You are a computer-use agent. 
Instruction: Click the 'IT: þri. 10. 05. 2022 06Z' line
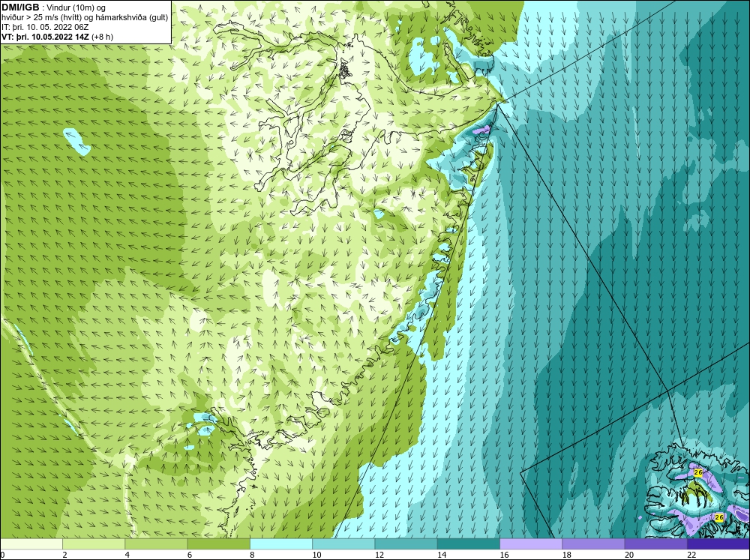tap(45, 27)
